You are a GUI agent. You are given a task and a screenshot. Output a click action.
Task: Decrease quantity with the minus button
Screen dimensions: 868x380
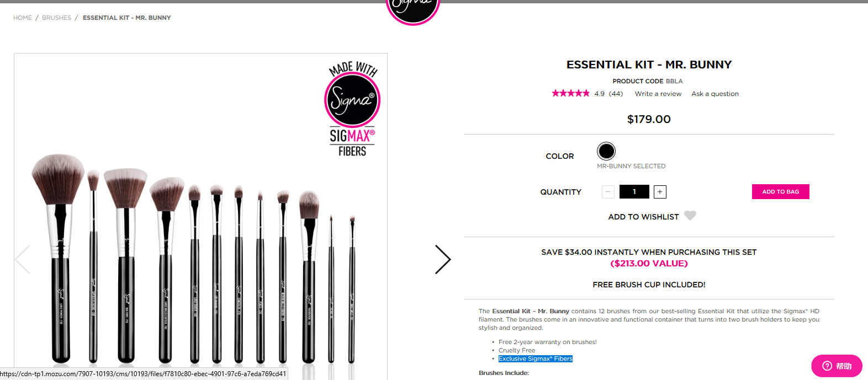tap(608, 192)
